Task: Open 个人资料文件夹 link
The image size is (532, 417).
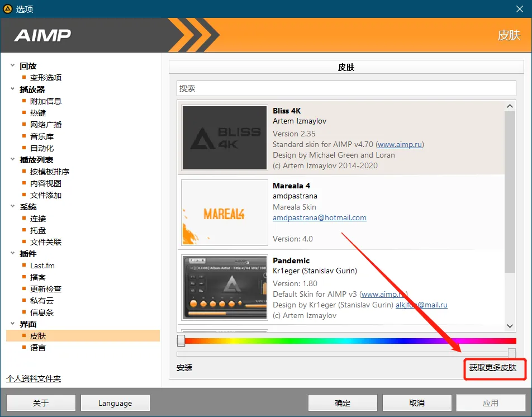Action: 34,378
